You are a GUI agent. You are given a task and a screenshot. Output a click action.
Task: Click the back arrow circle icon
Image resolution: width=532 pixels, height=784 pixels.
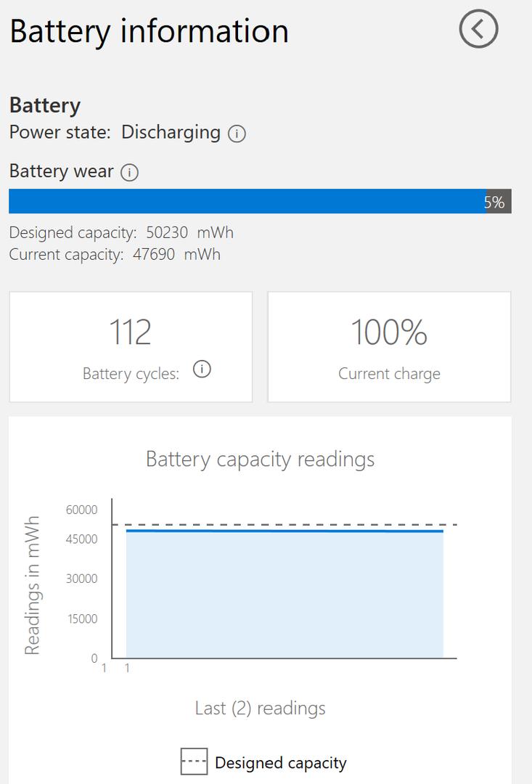tap(478, 29)
